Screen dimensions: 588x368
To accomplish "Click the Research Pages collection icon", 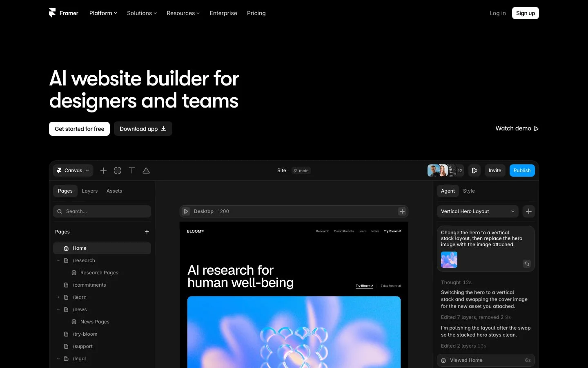I will [x=74, y=273].
